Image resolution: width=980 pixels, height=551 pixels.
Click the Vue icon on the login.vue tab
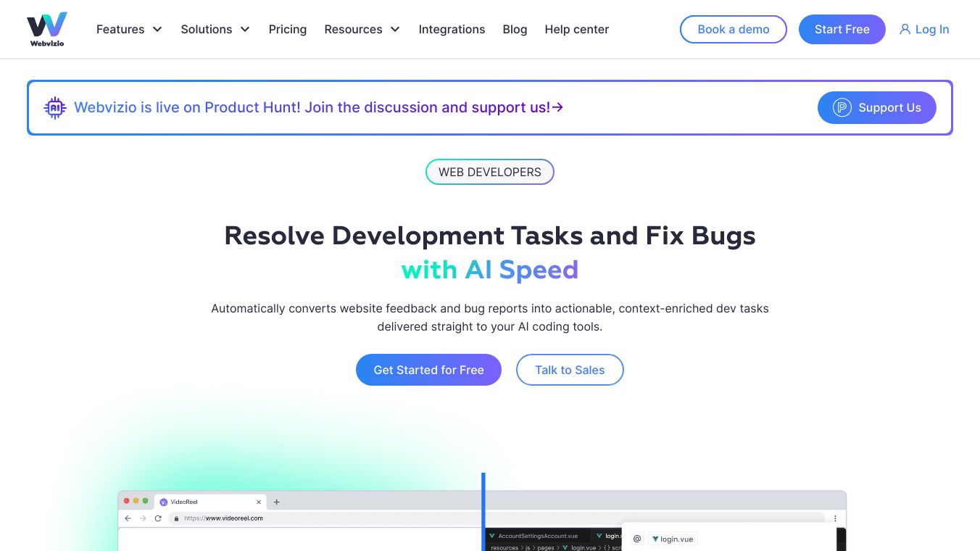click(x=656, y=539)
